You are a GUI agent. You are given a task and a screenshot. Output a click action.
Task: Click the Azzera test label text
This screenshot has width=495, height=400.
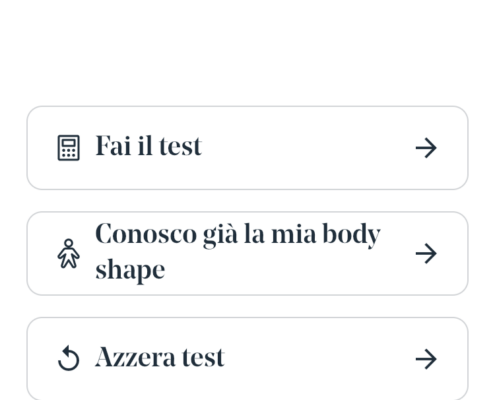click(160, 357)
